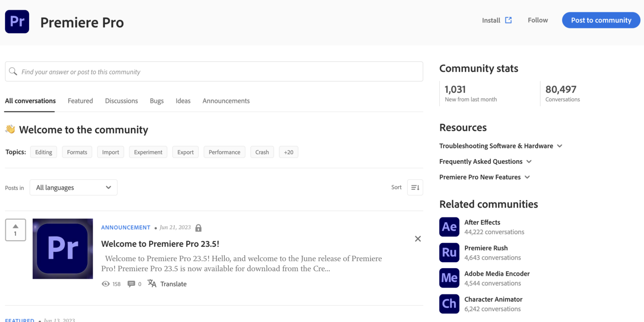Click the lock icon on the announcement post

point(198,228)
